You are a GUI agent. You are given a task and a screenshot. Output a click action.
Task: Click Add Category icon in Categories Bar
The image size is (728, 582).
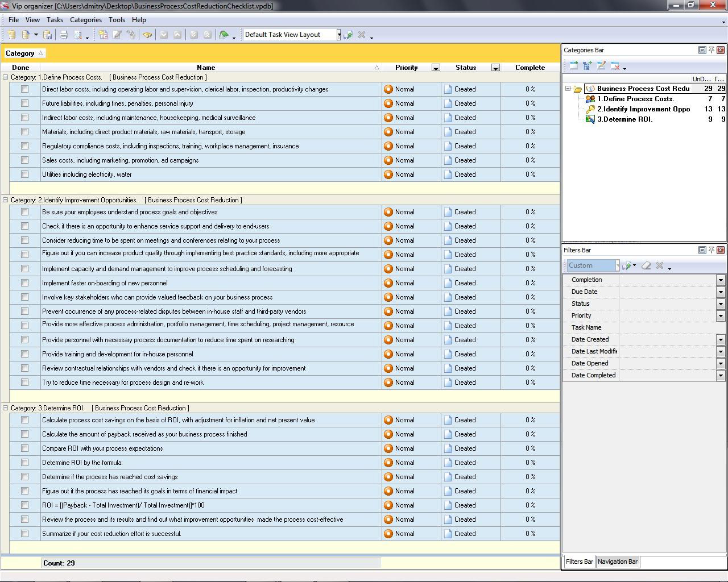[573, 66]
